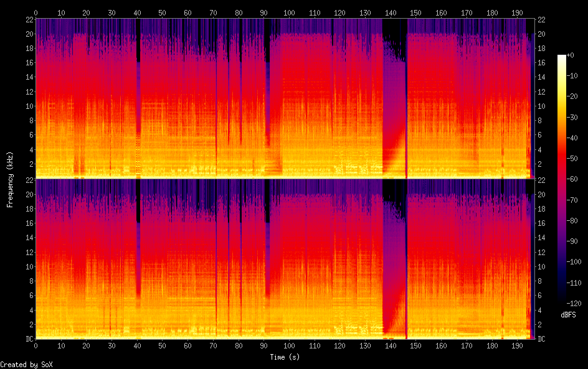Click the "150" tick on the top time axis
The image size is (588, 369).
coord(416,12)
